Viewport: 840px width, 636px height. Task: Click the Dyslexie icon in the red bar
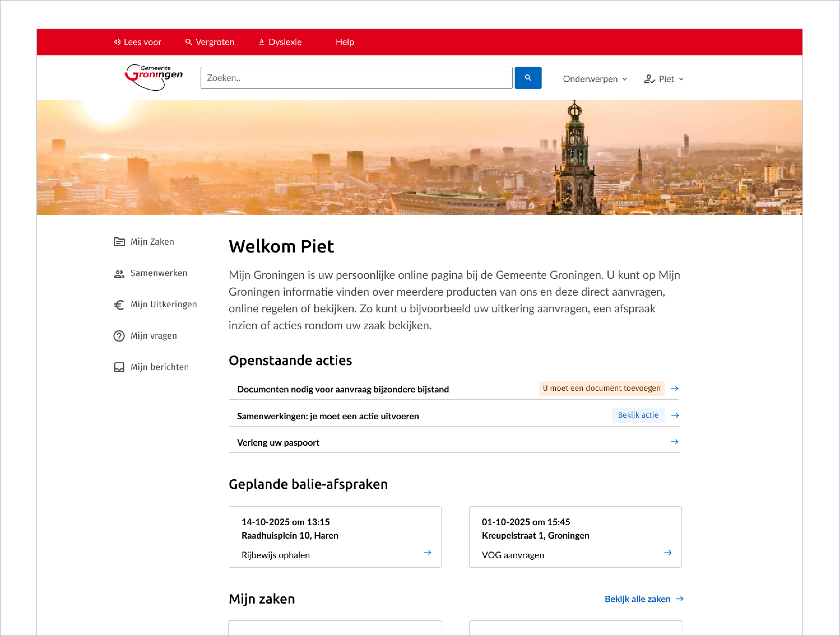262,42
